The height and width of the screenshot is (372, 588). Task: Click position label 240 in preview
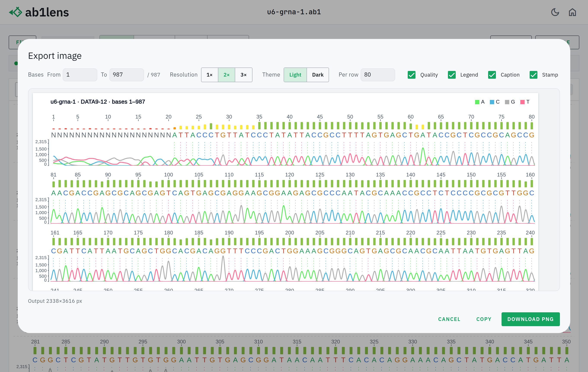pos(530,232)
